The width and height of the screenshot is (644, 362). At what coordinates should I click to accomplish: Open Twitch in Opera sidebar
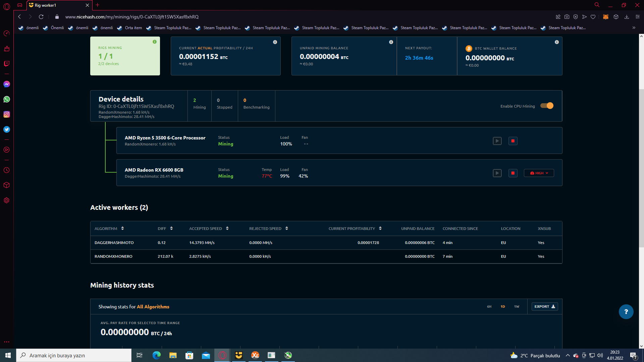pos(7,64)
